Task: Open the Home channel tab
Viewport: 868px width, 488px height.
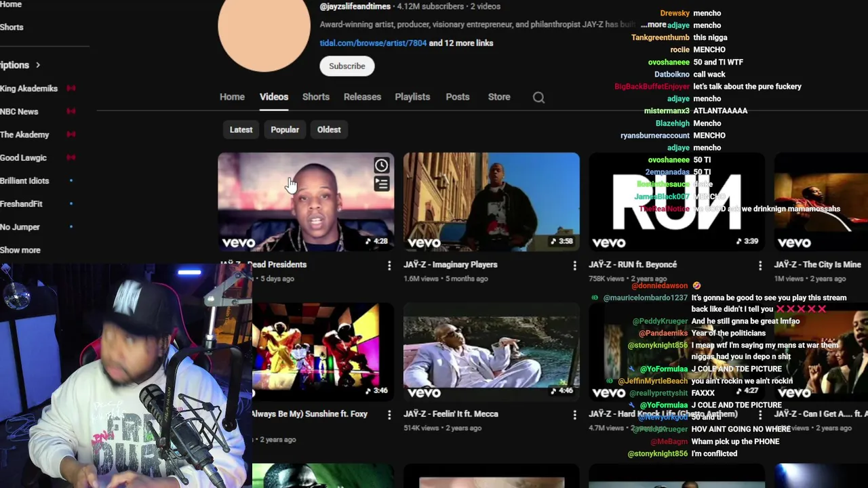Action: coord(232,97)
